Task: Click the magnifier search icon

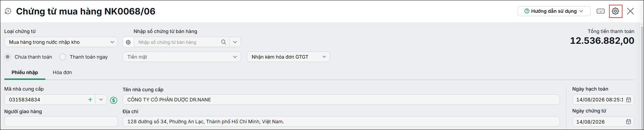Action: (224, 42)
